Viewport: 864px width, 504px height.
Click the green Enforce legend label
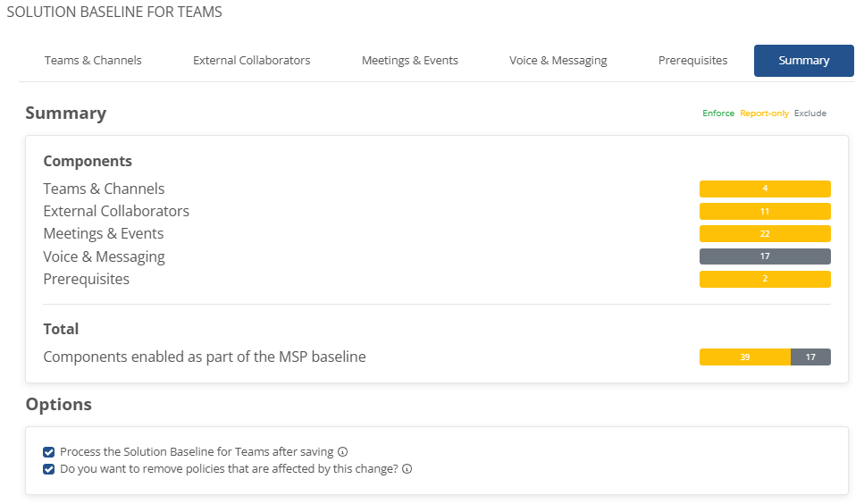(x=718, y=113)
